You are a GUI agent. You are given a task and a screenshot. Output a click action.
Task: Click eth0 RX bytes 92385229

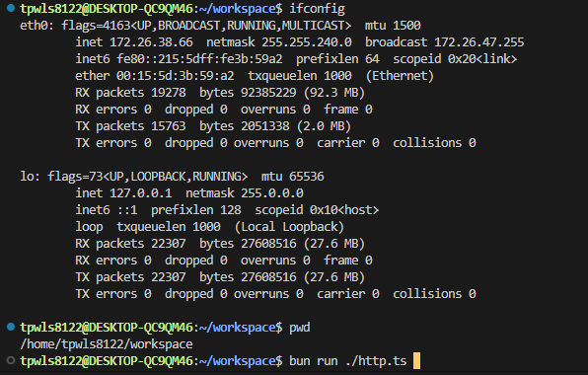click(268, 93)
